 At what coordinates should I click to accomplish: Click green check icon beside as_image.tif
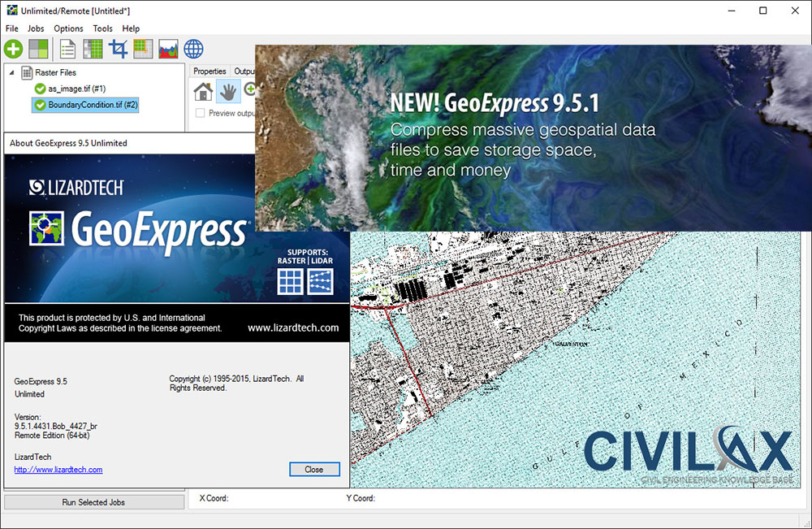(40, 89)
